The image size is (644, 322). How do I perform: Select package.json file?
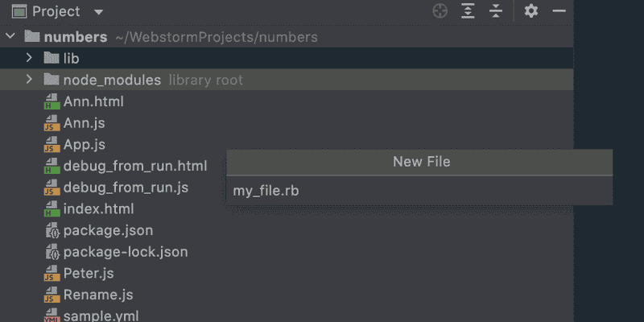tap(108, 230)
